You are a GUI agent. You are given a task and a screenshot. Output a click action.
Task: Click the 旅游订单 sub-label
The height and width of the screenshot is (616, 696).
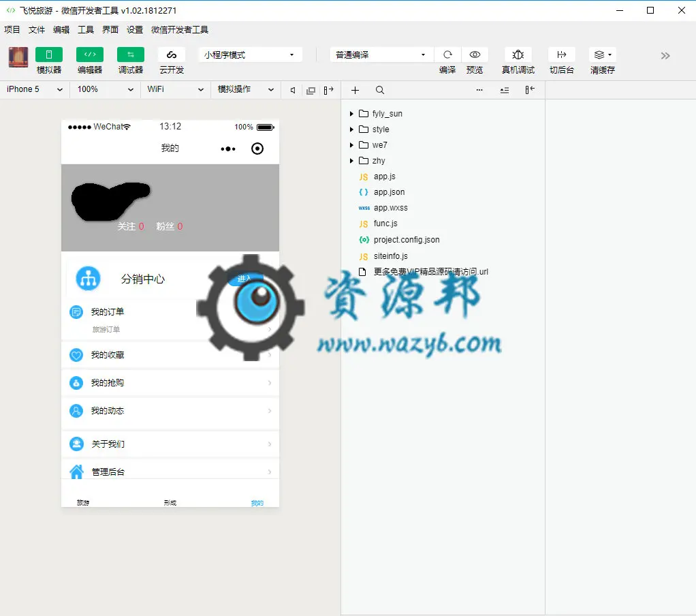(x=106, y=330)
